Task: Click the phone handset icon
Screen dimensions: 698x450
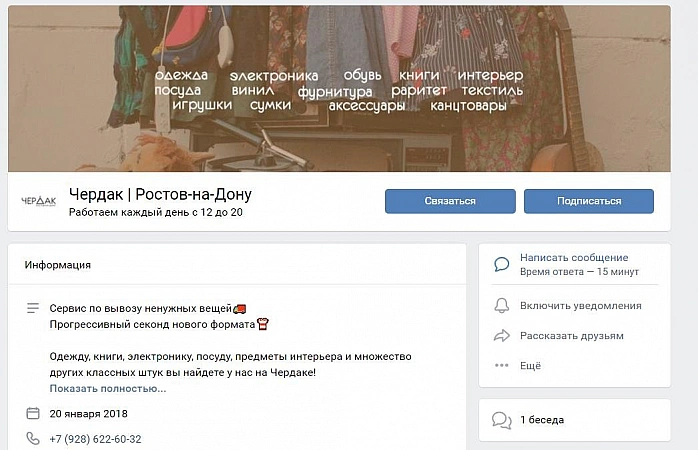Action: [x=33, y=438]
